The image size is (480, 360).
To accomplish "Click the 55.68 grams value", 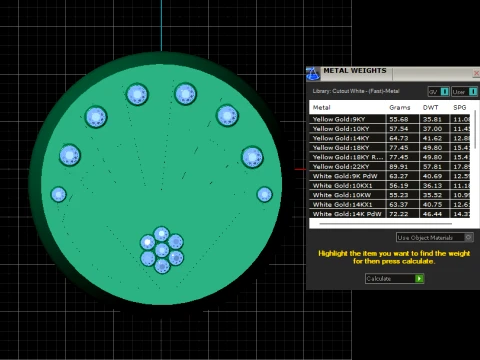I will pyautogui.click(x=399, y=119).
